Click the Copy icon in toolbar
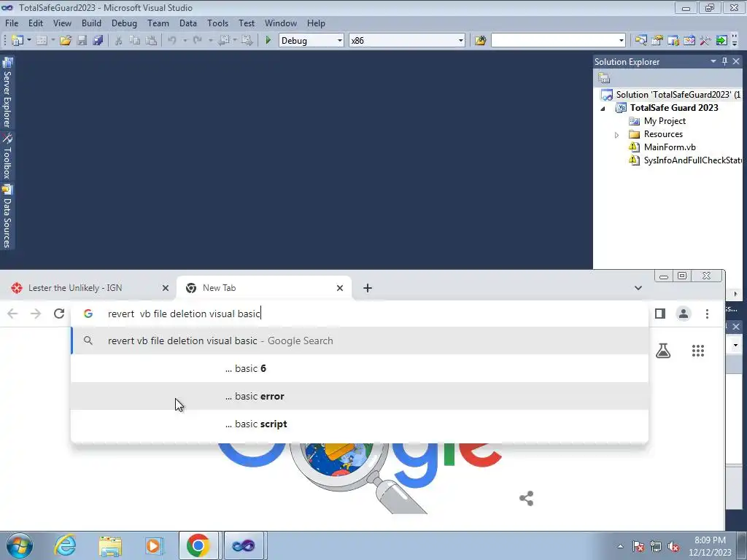The image size is (747, 560). pyautogui.click(x=135, y=41)
